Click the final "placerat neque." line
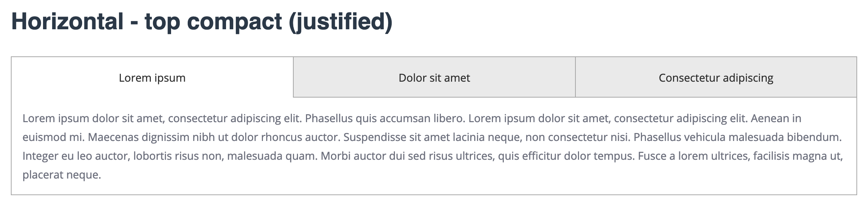Image resolution: width=868 pixels, height=206 pixels. pos(61,175)
